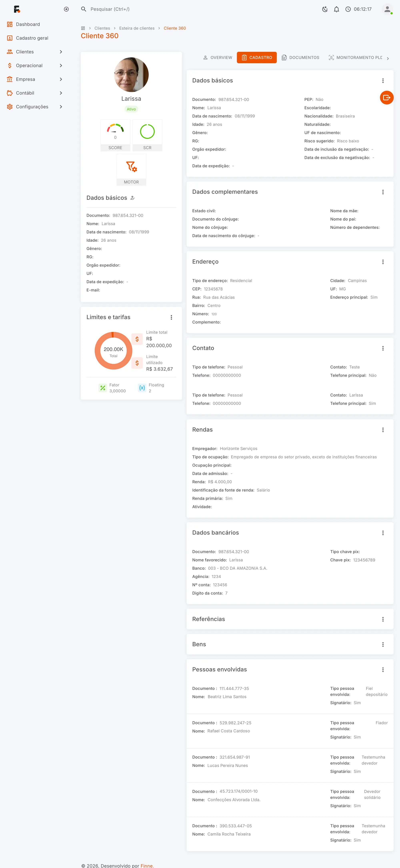Image resolution: width=400 pixels, height=868 pixels.
Task: Open Rendas three-dot menu
Action: click(x=383, y=430)
